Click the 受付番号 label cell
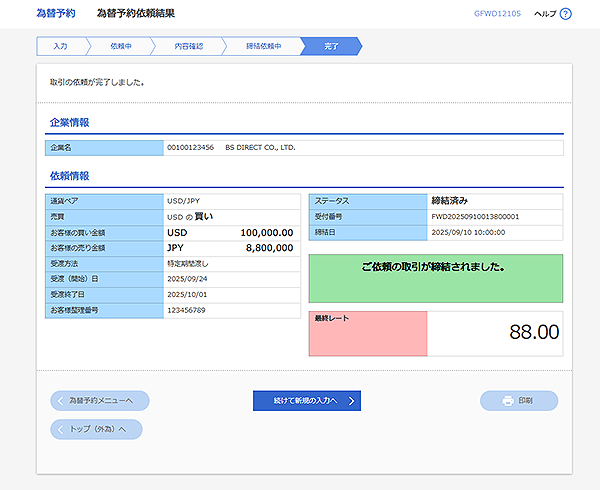This screenshot has width=600, height=490. (x=368, y=217)
